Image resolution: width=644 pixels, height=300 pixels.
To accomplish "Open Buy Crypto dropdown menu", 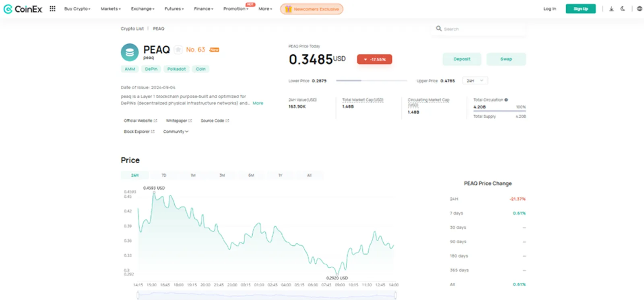I will click(77, 9).
